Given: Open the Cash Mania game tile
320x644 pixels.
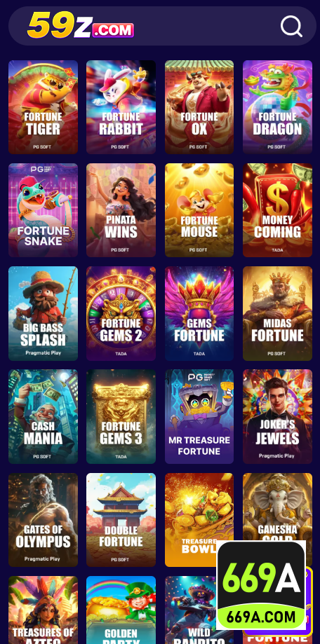Looking at the screenshot, I should pos(44,416).
